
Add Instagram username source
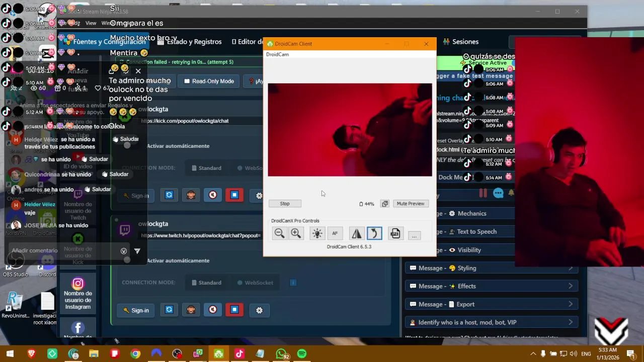point(77,295)
